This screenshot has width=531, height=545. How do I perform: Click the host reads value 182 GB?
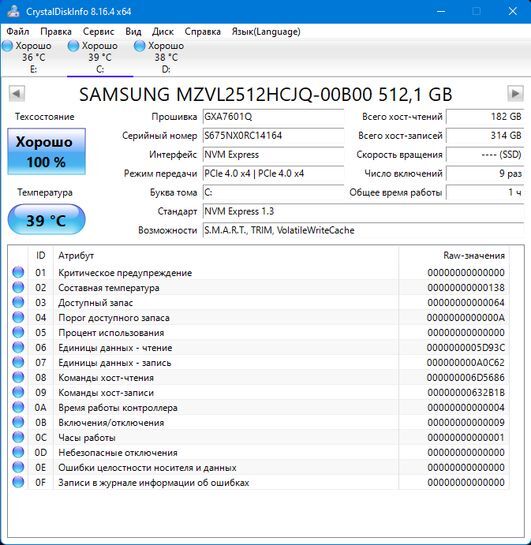click(x=485, y=116)
